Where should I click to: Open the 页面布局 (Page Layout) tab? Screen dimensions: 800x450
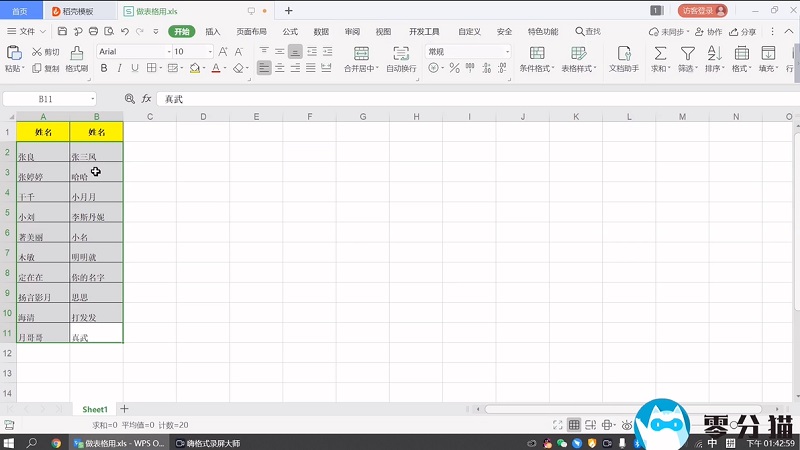coord(251,31)
